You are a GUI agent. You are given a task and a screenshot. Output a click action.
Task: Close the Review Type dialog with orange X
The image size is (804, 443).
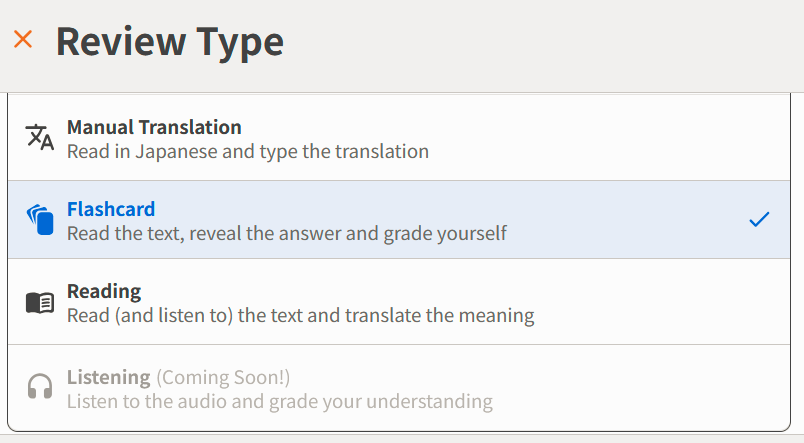(23, 39)
